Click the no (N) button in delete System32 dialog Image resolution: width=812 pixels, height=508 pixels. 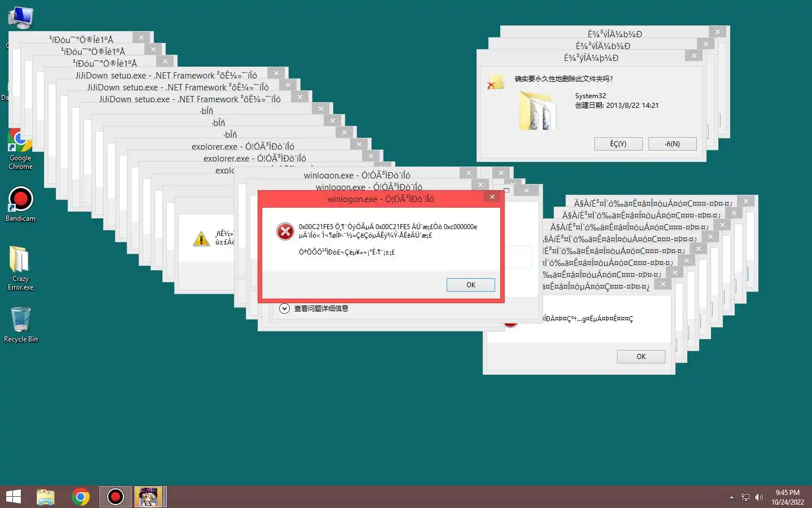(x=672, y=144)
